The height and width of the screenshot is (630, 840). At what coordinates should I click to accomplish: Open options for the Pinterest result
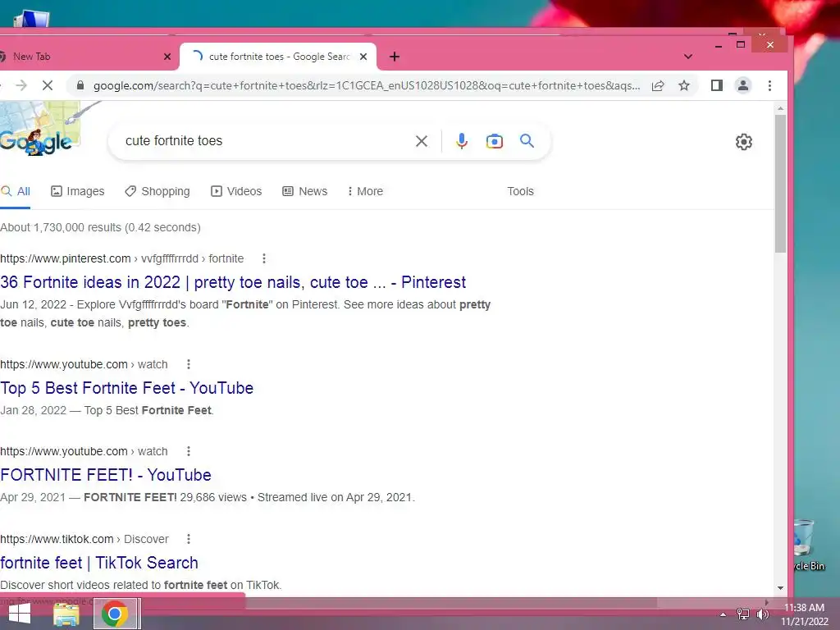click(263, 258)
